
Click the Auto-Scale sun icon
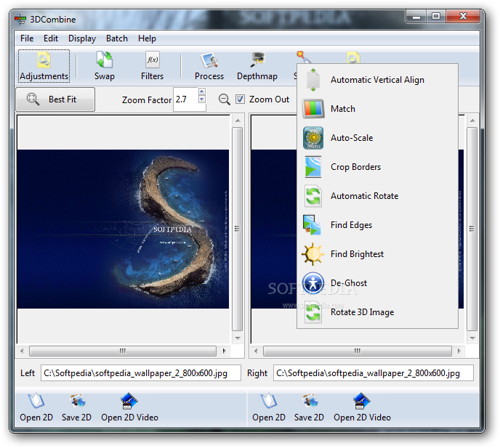(x=313, y=138)
